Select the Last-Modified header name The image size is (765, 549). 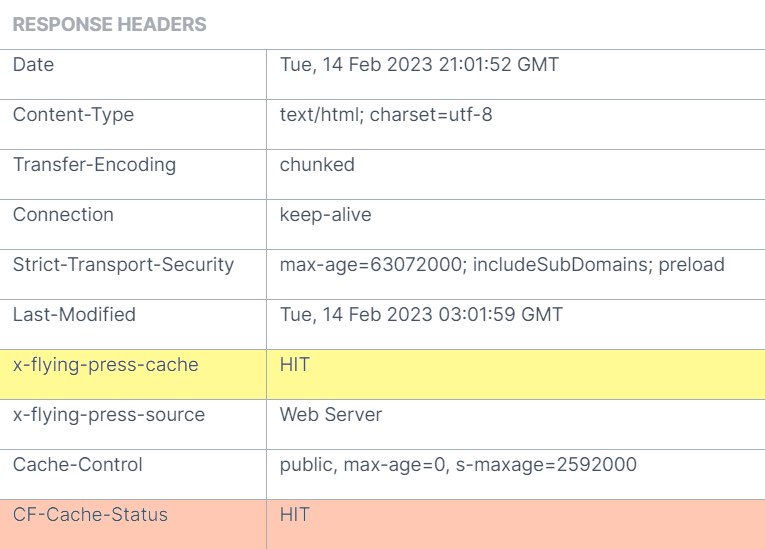coord(74,315)
